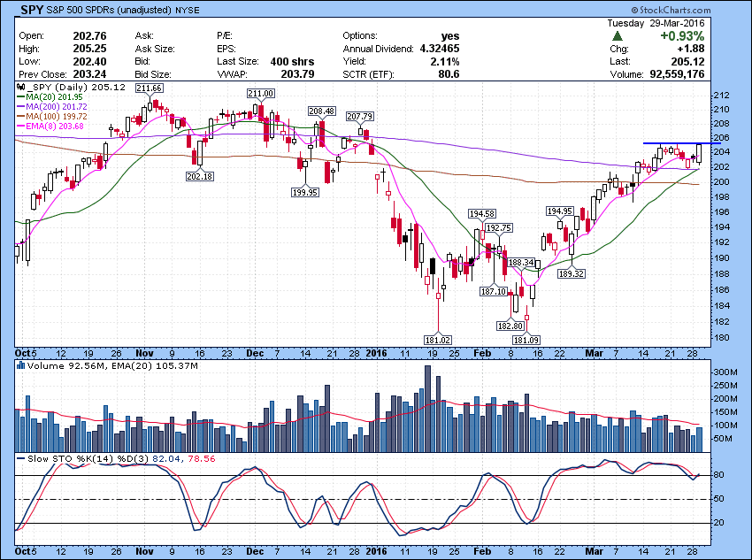Click the 211.00 price high label
The width and height of the screenshot is (752, 560).
click(261, 94)
